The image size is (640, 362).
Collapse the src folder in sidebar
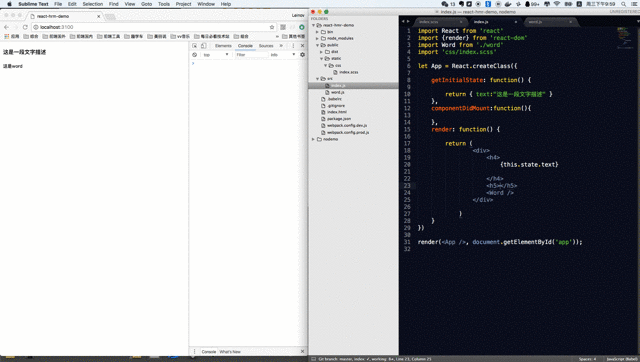click(317, 78)
